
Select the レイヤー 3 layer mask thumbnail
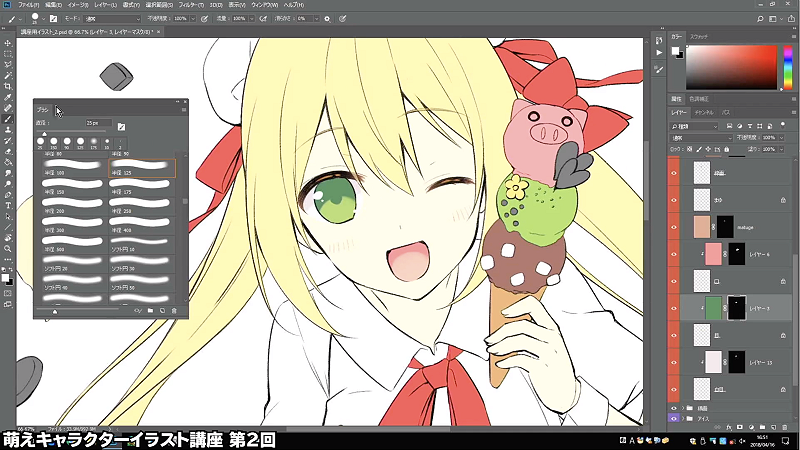tap(736, 308)
